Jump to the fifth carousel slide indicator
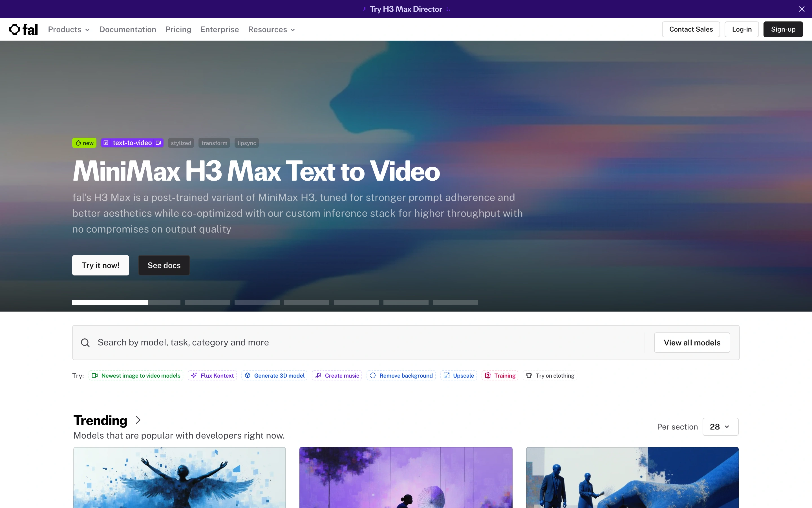The width and height of the screenshot is (812, 508). pyautogui.click(x=356, y=302)
